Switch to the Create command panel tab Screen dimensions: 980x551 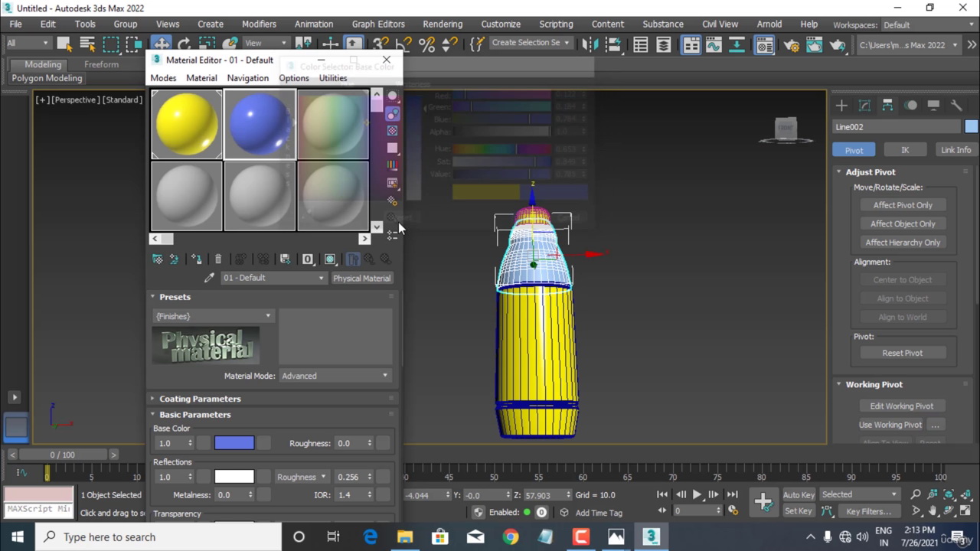(x=841, y=106)
